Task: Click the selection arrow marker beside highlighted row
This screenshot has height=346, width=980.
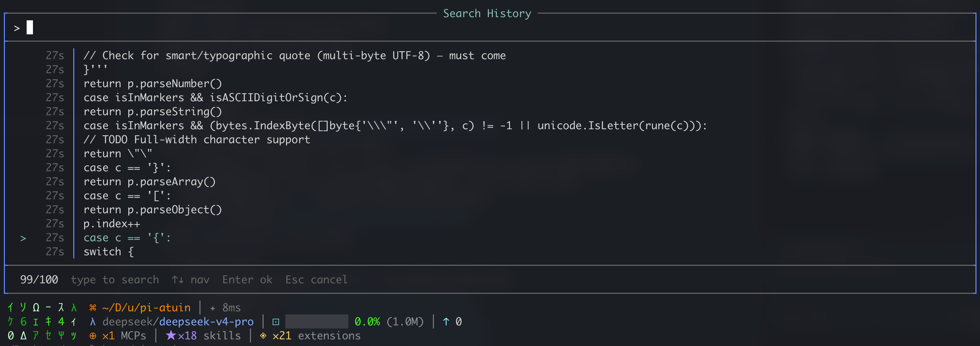Action: pos(23,238)
